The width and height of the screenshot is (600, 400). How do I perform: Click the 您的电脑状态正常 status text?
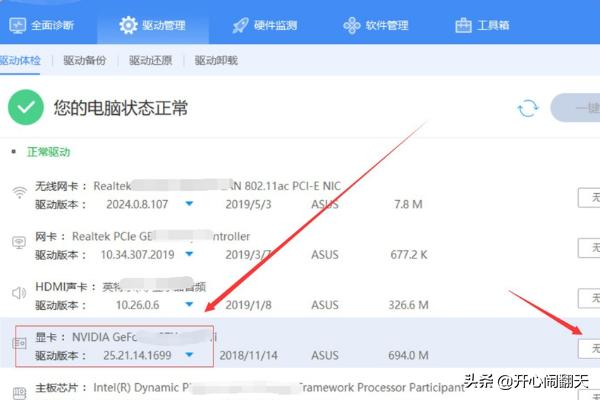(x=121, y=108)
